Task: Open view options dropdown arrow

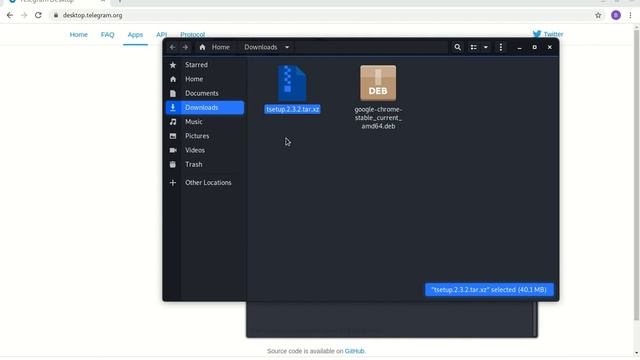Action: coord(486,47)
